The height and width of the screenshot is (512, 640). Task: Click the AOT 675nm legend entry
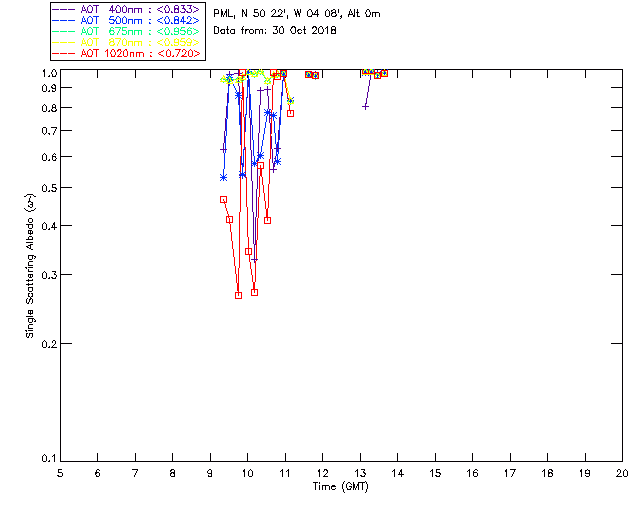click(126, 31)
